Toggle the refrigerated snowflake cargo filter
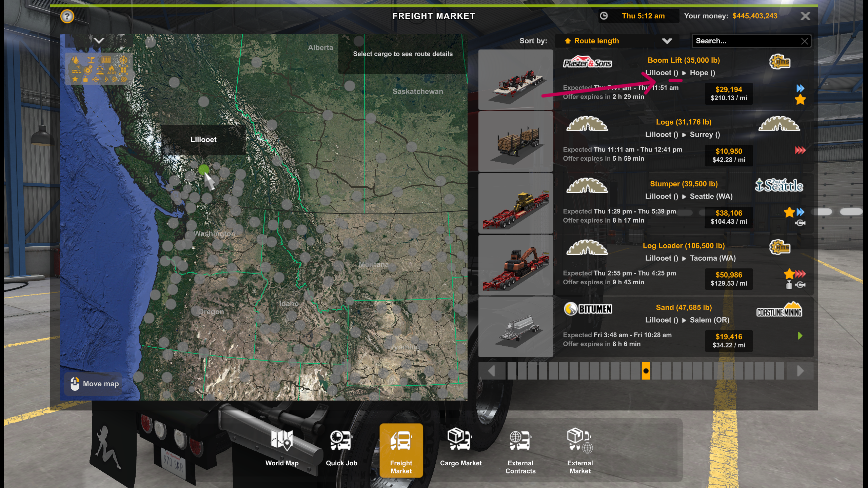The image size is (868, 488). click(x=123, y=60)
